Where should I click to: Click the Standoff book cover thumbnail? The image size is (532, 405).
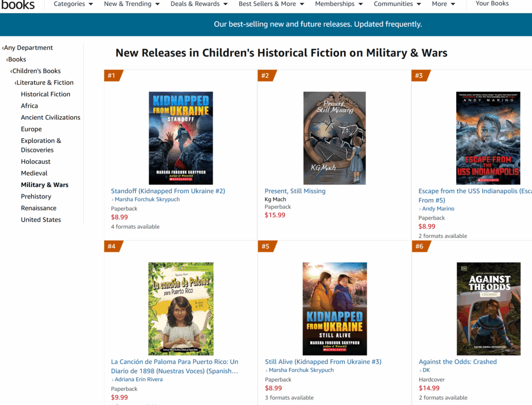[x=181, y=138]
